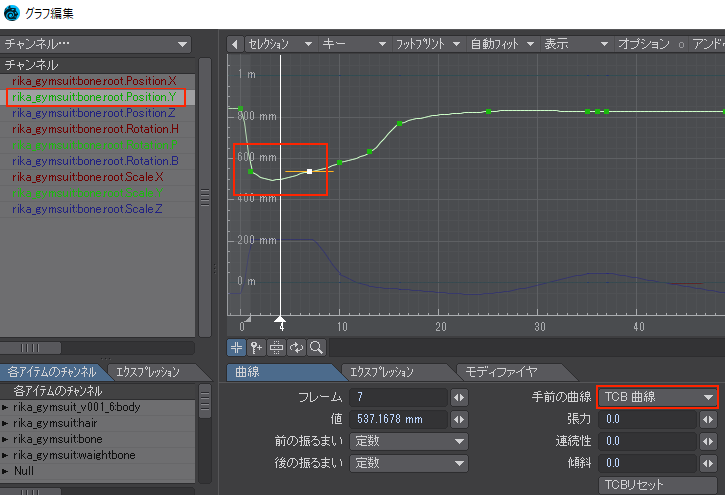
Task: Click the channel list vertical scrollbar handle
Action: pos(205,197)
